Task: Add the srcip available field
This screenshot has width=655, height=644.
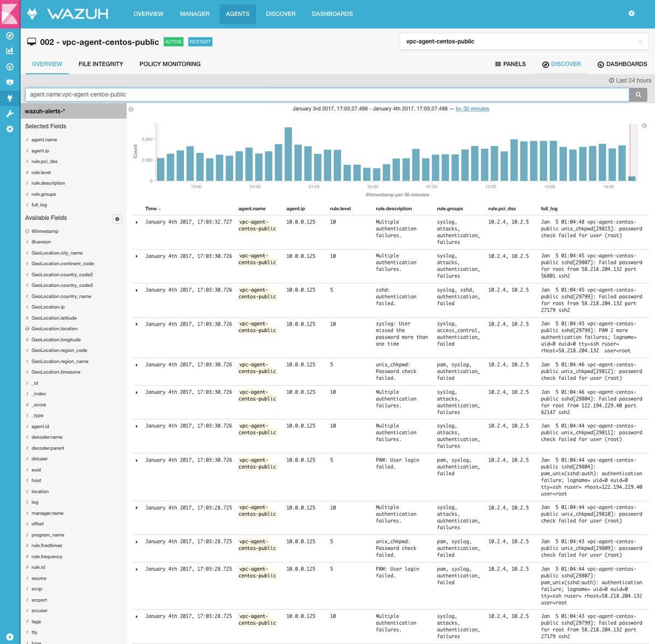Action: [37, 589]
